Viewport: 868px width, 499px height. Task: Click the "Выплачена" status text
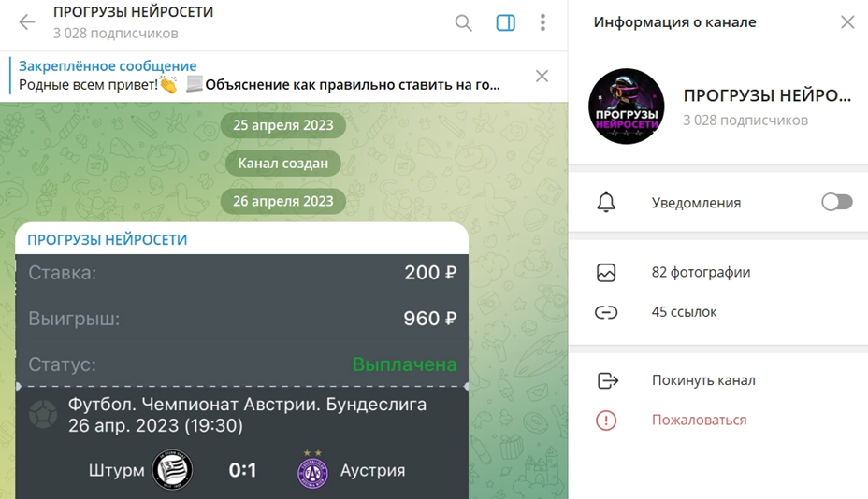pyautogui.click(x=405, y=364)
